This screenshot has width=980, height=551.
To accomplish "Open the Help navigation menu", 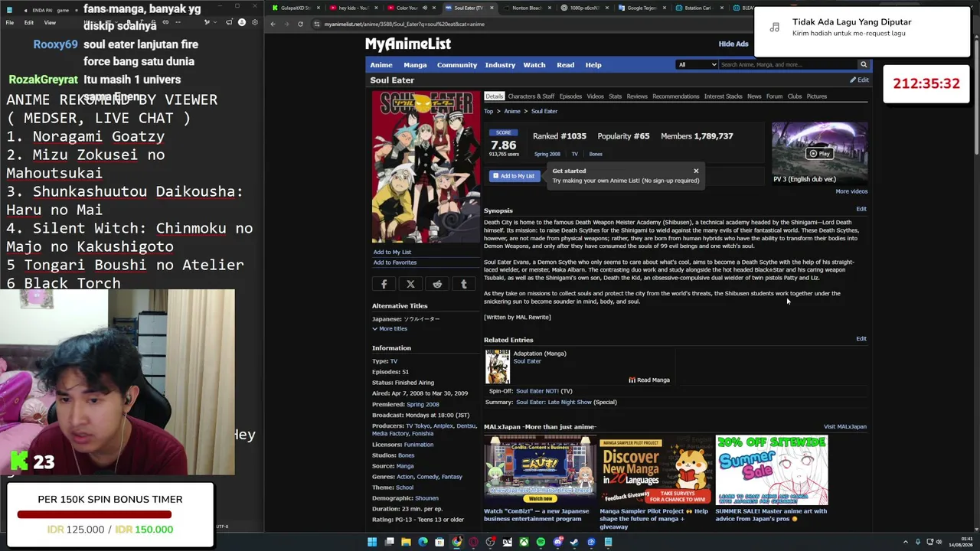I will tap(593, 65).
